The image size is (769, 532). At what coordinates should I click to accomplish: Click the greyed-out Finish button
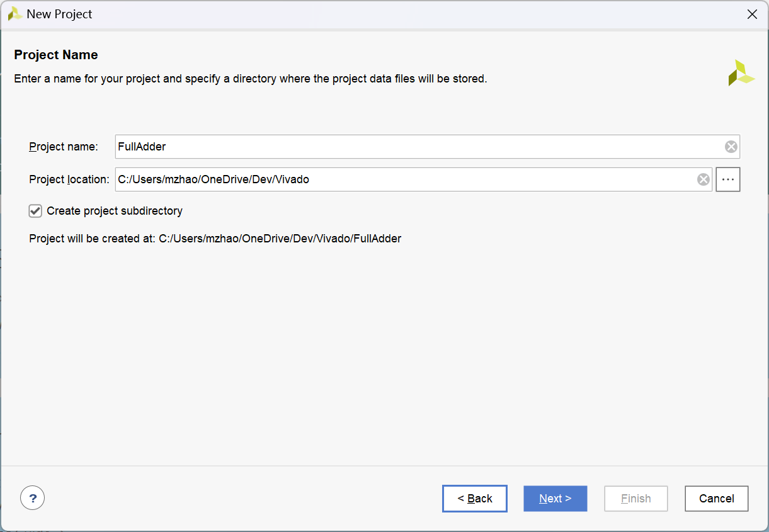click(x=635, y=499)
